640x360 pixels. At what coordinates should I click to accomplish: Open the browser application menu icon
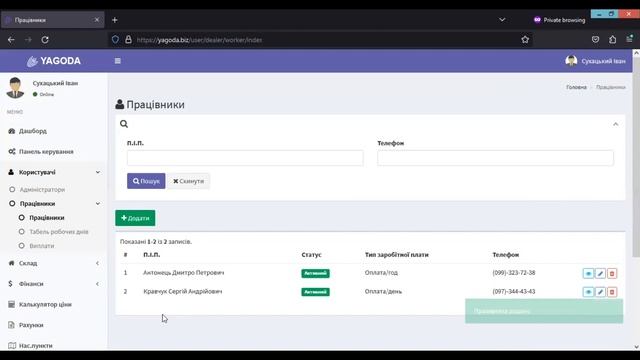[x=630, y=39]
